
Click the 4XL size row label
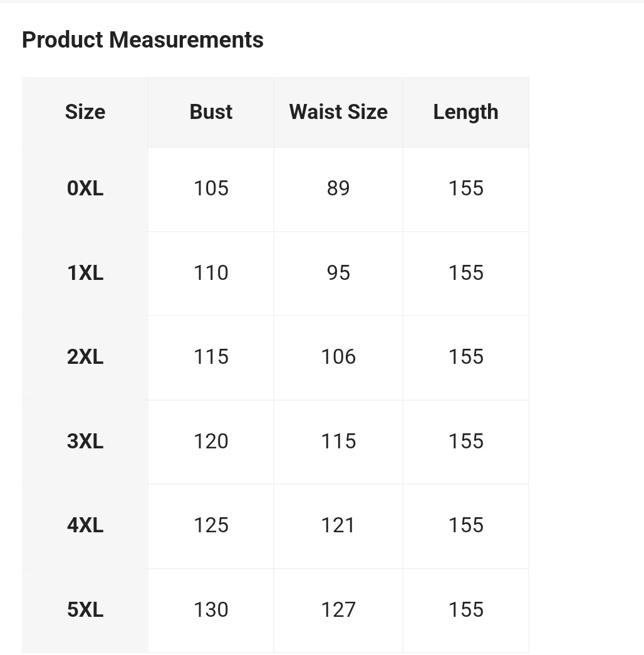click(x=85, y=525)
